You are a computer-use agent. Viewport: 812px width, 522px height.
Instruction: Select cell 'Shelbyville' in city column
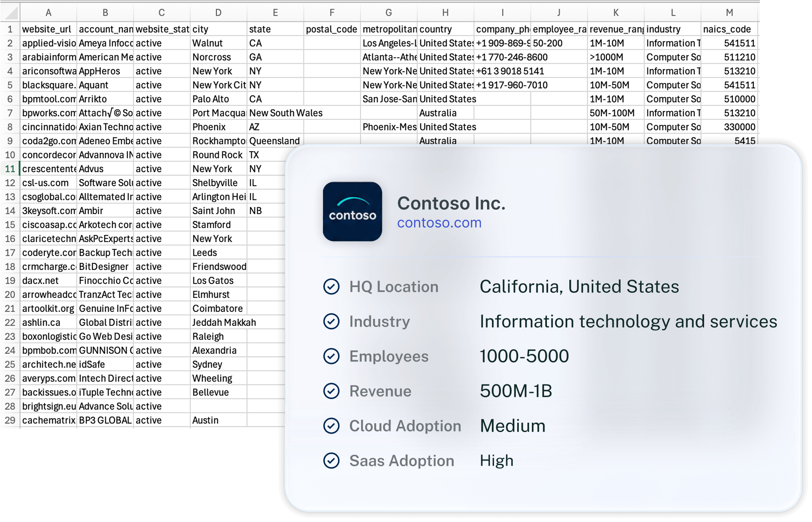219,183
